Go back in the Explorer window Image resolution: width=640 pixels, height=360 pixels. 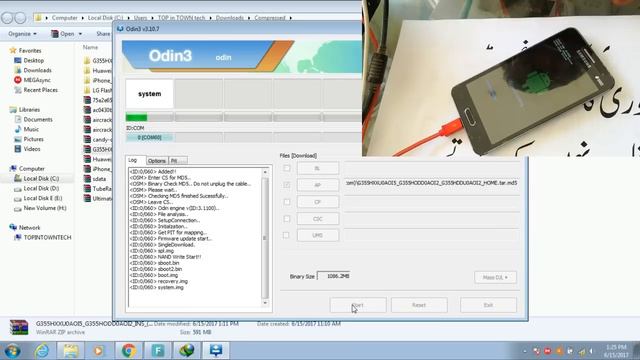pos(7,18)
